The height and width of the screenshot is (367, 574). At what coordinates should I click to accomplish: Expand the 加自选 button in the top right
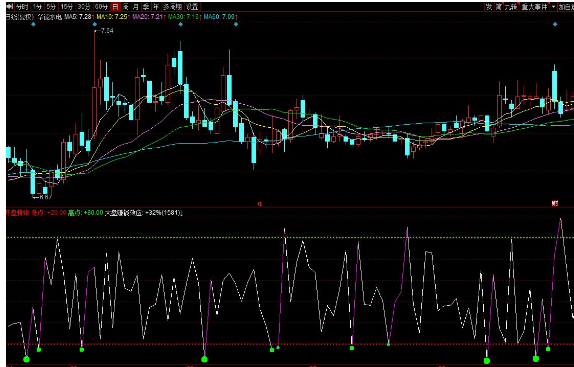566,7
